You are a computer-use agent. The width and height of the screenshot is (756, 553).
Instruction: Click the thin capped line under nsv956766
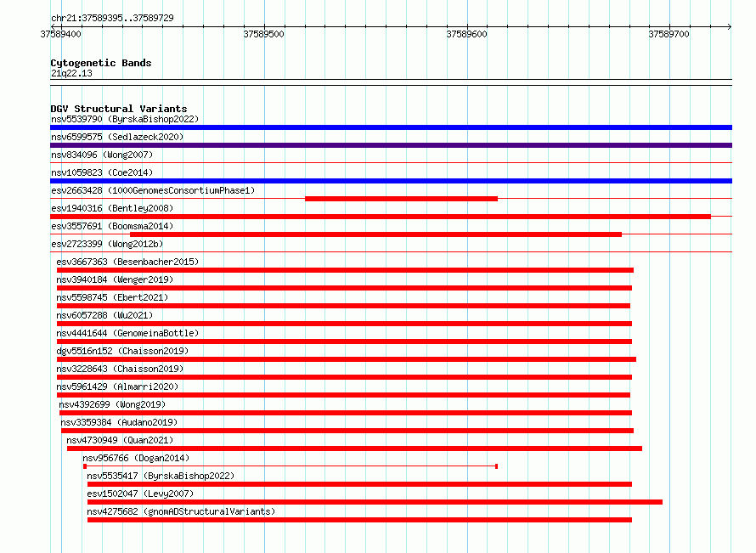coord(291,466)
